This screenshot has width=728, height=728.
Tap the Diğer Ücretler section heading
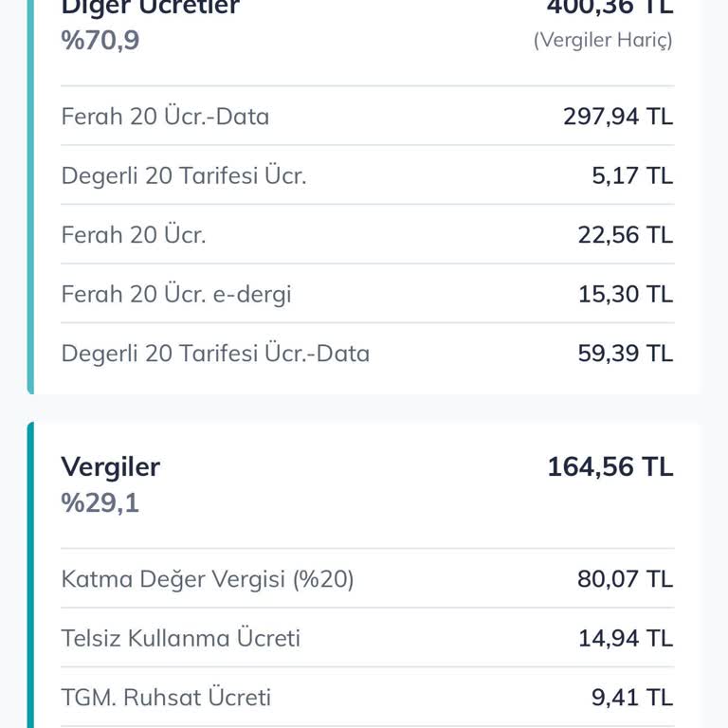[x=150, y=8]
